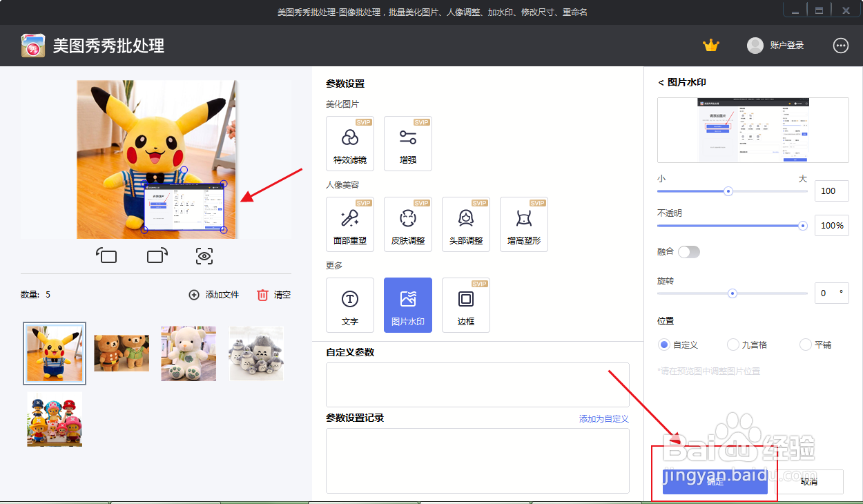
Task: Select the 面部重塑 face reshape tool
Action: tap(350, 224)
